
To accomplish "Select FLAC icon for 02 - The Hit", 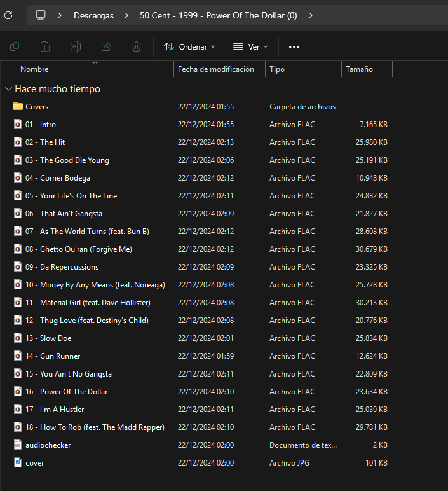I will point(18,142).
